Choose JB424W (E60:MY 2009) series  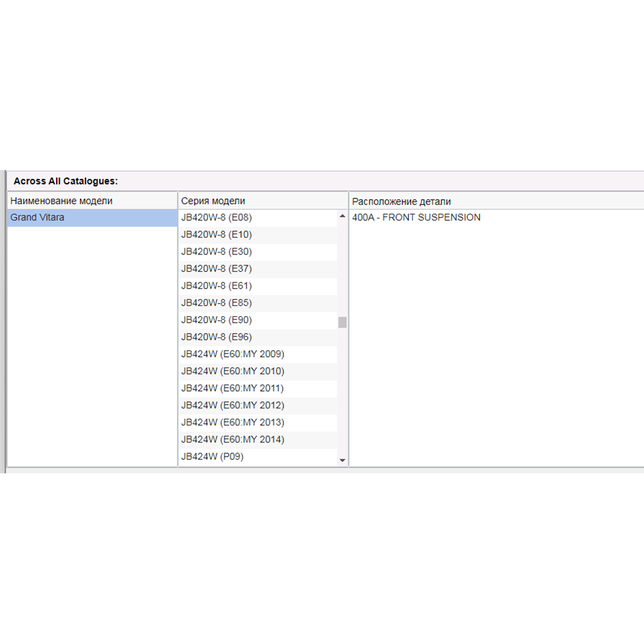pyautogui.click(x=232, y=354)
